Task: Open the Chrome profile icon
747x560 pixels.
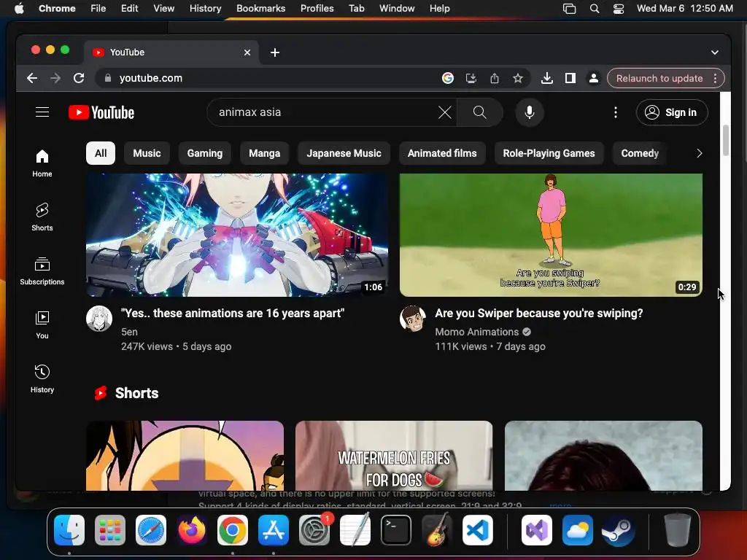Action: coord(594,78)
